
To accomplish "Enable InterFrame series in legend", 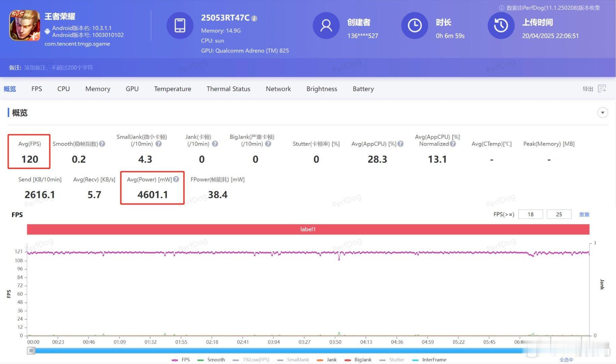I will 429,360.
